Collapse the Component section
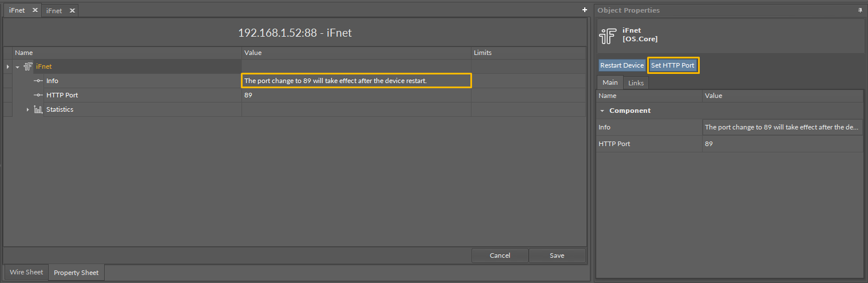Image resolution: width=868 pixels, height=283 pixels. [602, 111]
